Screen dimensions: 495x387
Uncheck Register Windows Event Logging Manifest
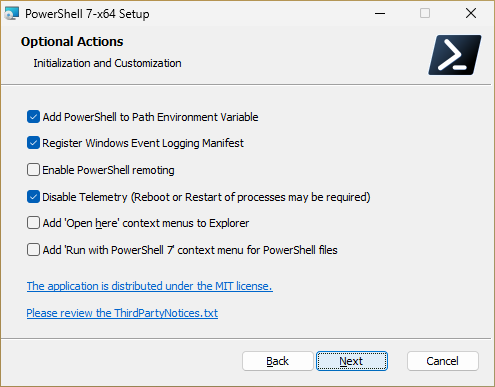click(x=33, y=143)
